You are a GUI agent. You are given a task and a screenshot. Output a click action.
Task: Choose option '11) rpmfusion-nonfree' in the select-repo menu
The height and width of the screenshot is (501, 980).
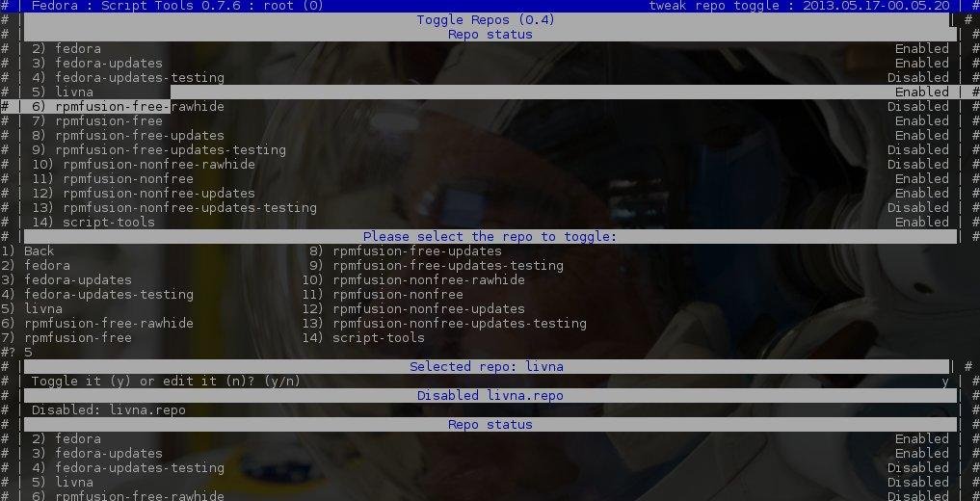383,294
